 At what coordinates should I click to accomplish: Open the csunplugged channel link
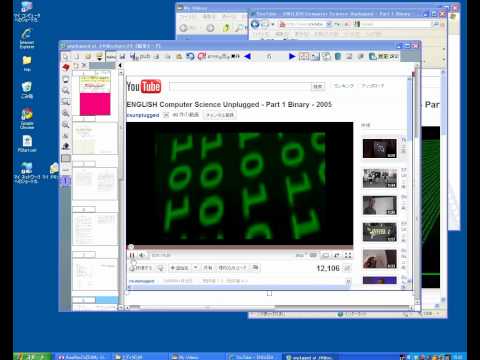coord(143,115)
